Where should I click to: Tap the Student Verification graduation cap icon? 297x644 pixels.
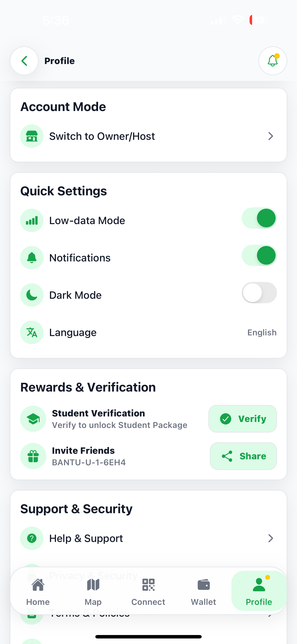point(33,419)
